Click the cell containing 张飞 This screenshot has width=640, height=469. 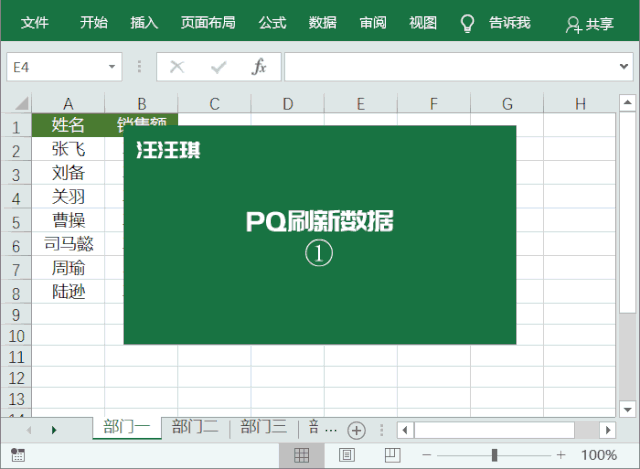tap(68, 149)
